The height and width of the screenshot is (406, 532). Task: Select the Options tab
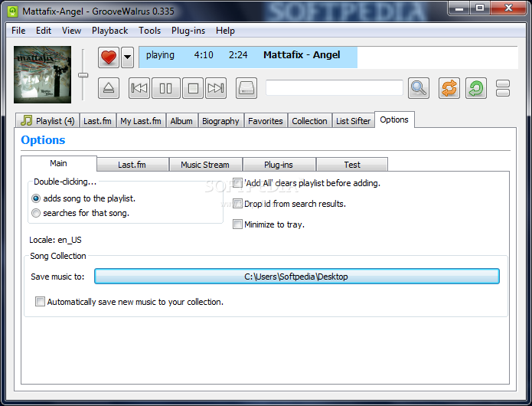[x=394, y=120]
